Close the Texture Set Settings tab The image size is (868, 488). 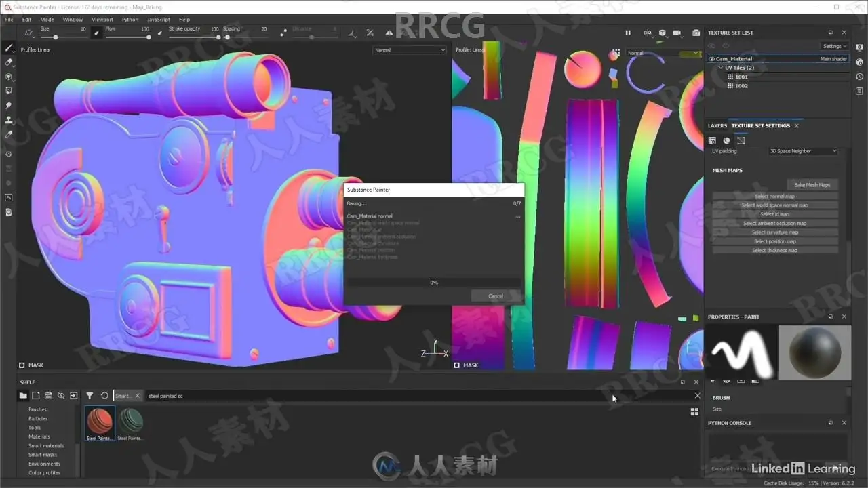pyautogui.click(x=797, y=125)
